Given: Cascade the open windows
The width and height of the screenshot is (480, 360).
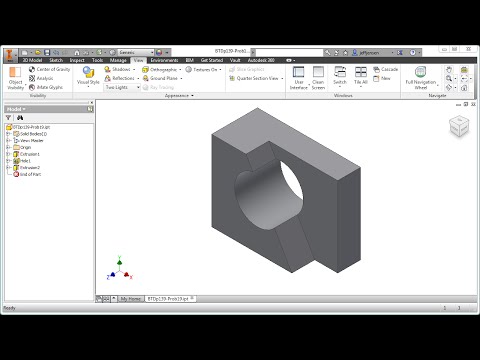Looking at the screenshot, I should (x=386, y=69).
